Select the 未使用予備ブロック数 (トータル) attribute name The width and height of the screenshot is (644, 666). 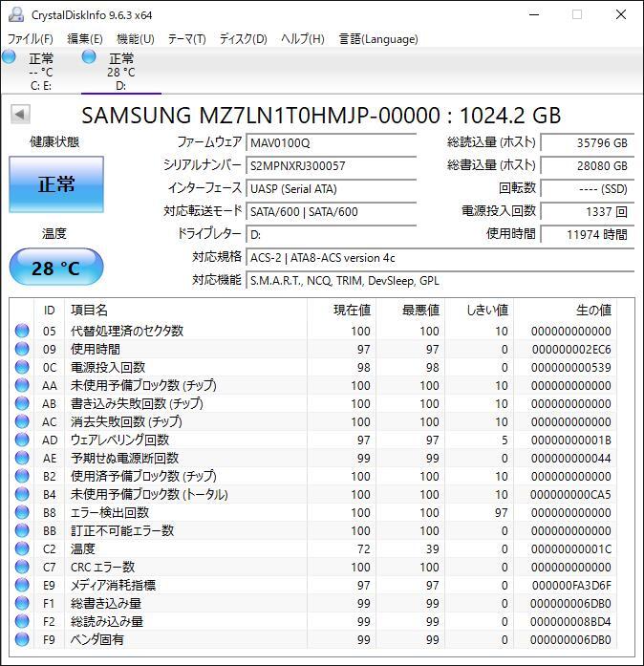pyautogui.click(x=149, y=494)
